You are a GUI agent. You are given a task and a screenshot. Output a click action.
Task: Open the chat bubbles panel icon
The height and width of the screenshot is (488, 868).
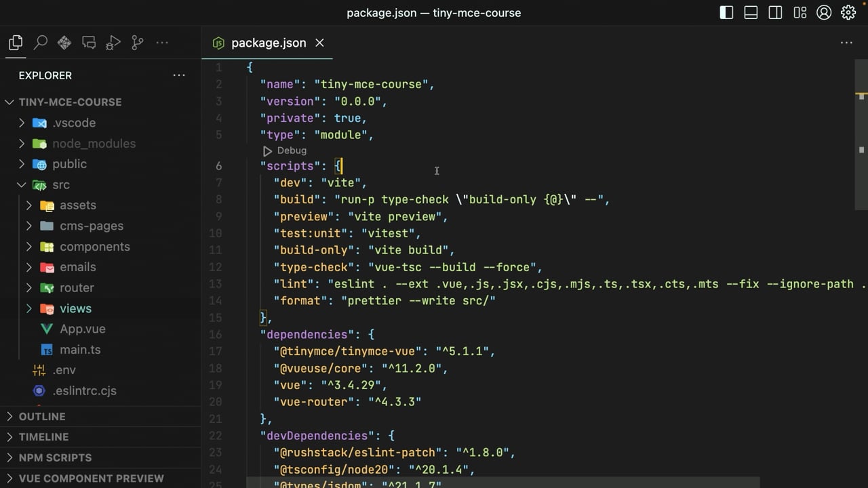[89, 43]
